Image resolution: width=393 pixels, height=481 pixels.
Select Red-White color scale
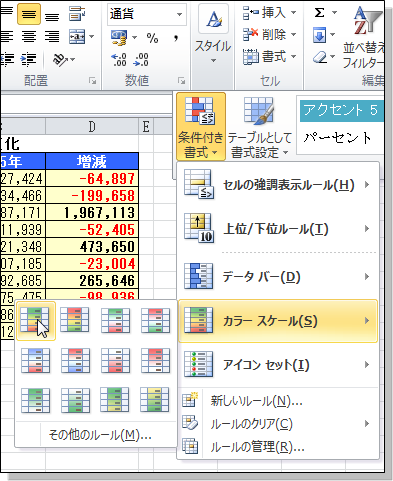(x=155, y=360)
